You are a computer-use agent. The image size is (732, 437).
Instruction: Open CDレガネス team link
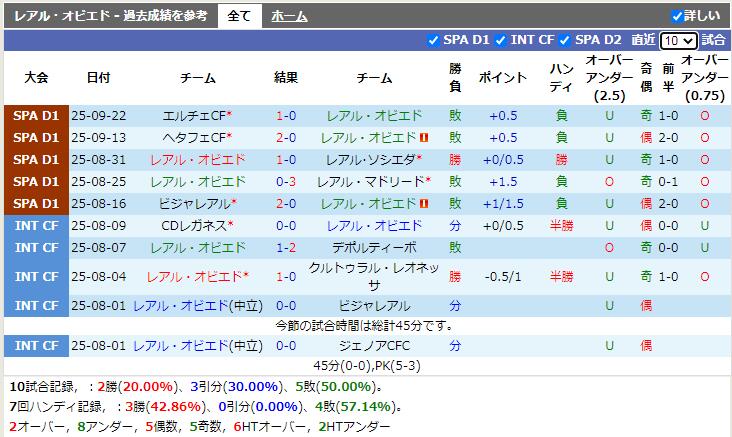[x=194, y=226]
